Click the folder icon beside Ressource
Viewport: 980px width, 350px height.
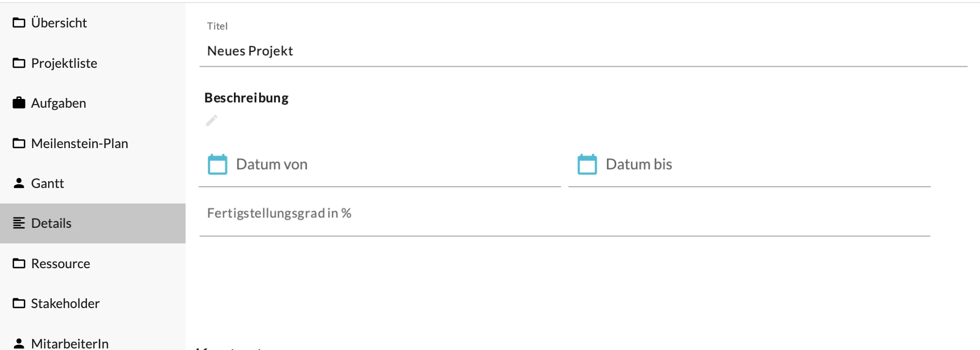(x=19, y=264)
